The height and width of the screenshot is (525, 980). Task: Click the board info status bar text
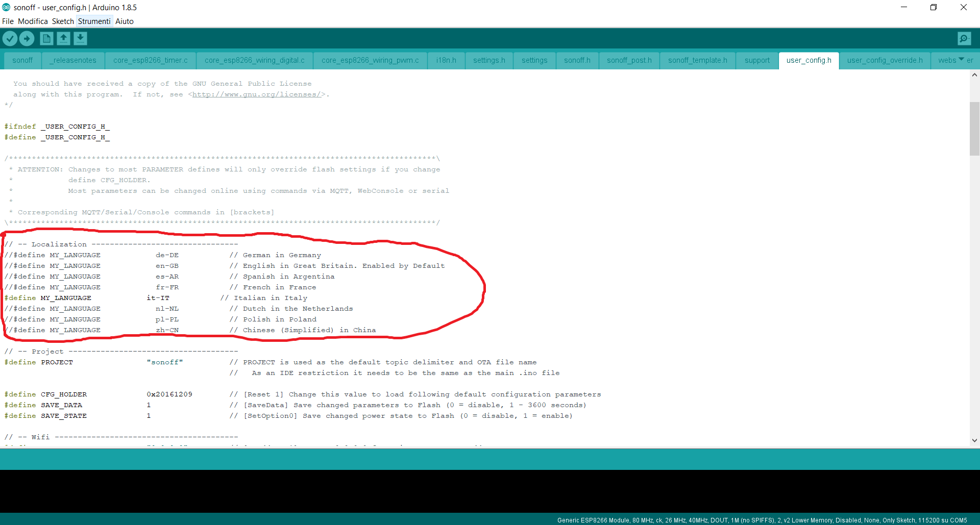tap(762, 520)
